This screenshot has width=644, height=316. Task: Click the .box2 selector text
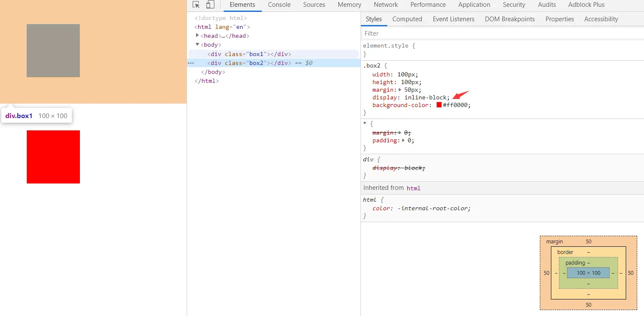[373, 66]
